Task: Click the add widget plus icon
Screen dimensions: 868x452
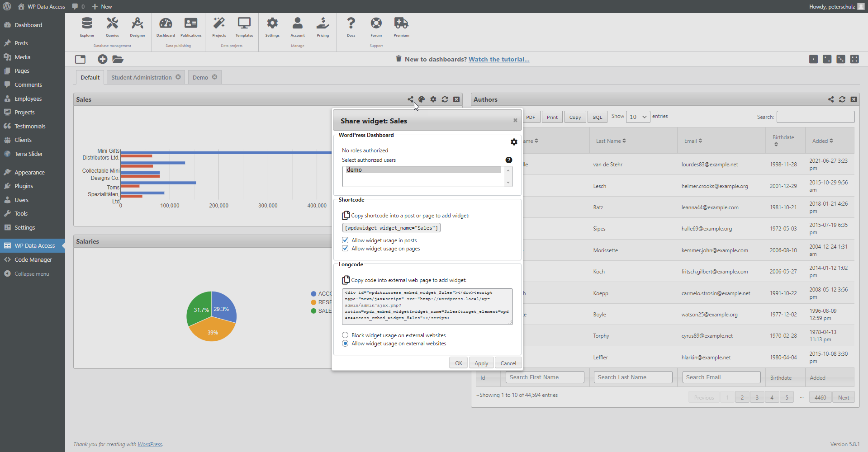Action: click(x=103, y=59)
